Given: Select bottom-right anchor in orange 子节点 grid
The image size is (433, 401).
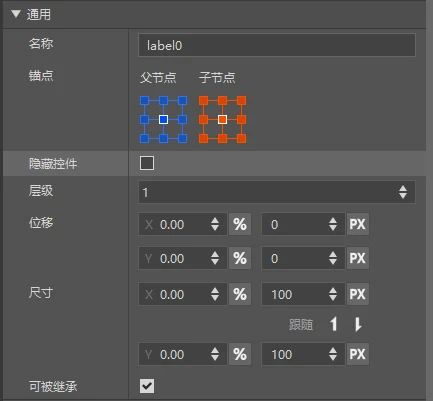Looking at the screenshot, I should click(241, 138).
